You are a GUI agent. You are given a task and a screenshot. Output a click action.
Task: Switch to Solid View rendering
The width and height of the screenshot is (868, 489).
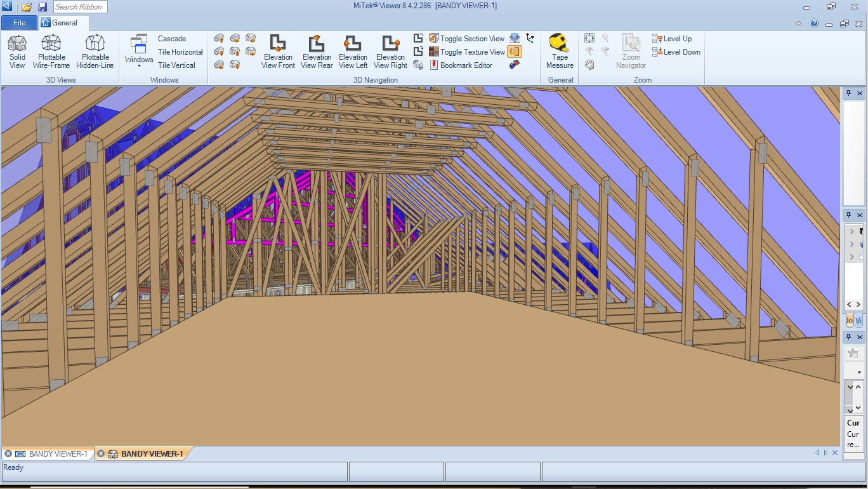(x=17, y=51)
